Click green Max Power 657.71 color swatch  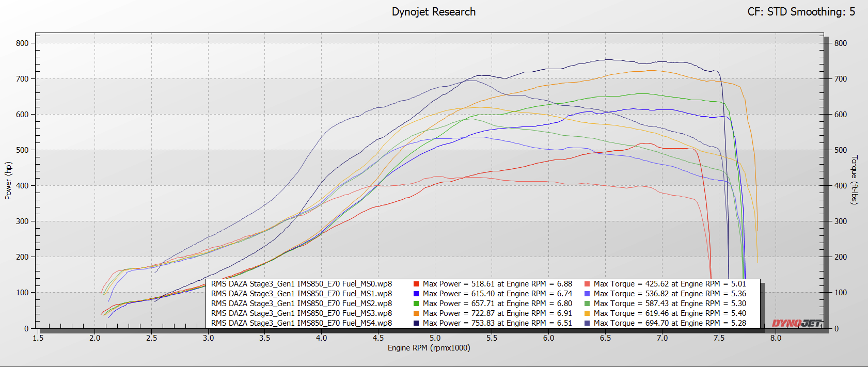click(416, 304)
